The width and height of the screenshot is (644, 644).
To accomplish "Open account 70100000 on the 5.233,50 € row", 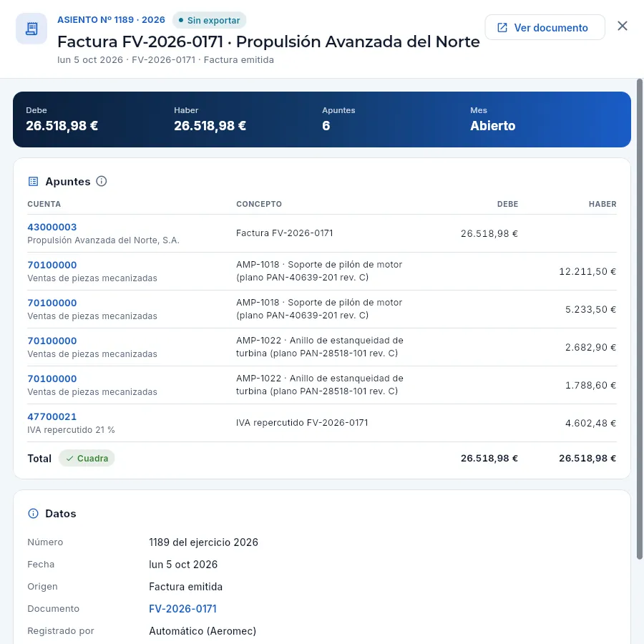I will [x=52, y=303].
